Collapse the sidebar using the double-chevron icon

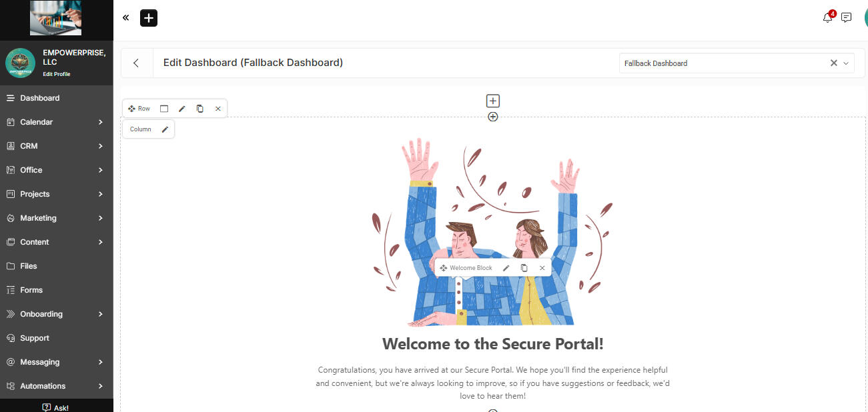tap(125, 17)
